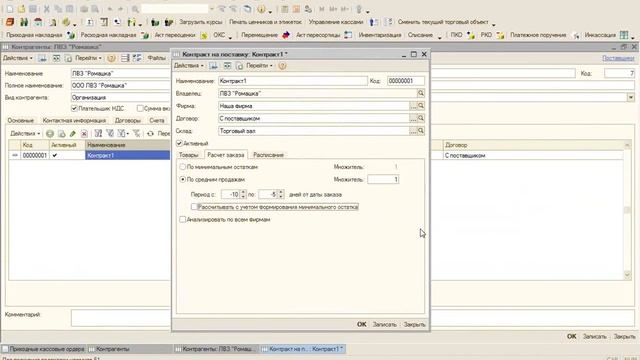The width and height of the screenshot is (640, 360).
Task: Click the red delete-mark icon in contracts table toolbar
Action: coord(84,133)
